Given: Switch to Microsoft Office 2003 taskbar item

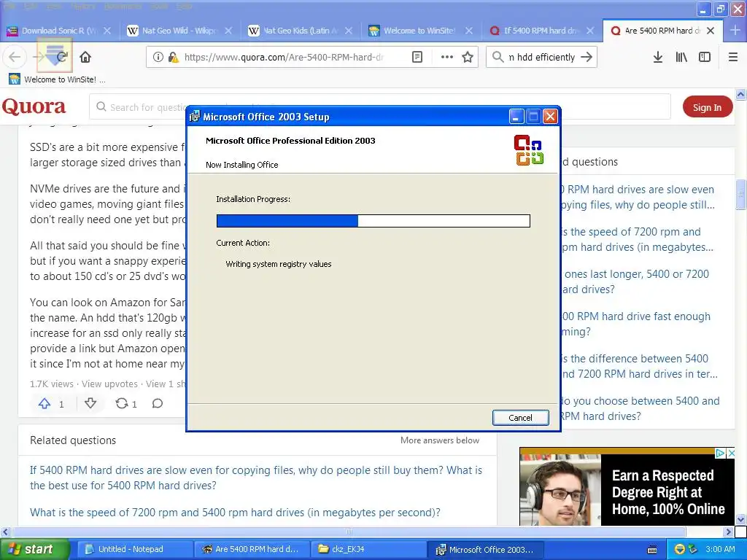Looking at the screenshot, I should pos(486,549).
